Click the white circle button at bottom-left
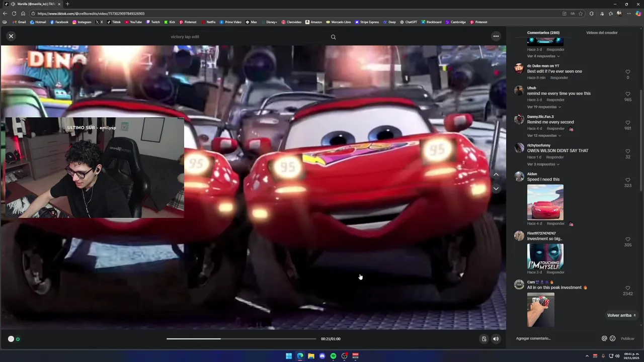This screenshot has height=362, width=644. (x=11, y=339)
